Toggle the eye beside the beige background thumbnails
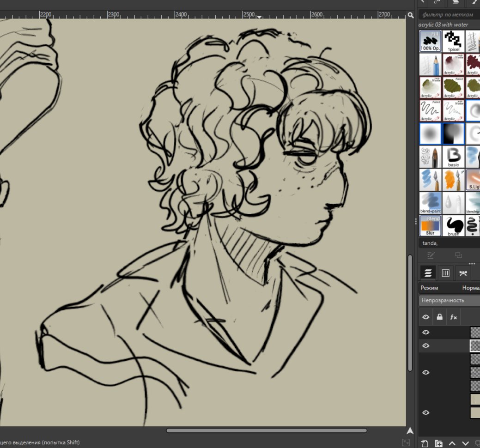The height and width of the screenshot is (448, 480). [x=425, y=412]
